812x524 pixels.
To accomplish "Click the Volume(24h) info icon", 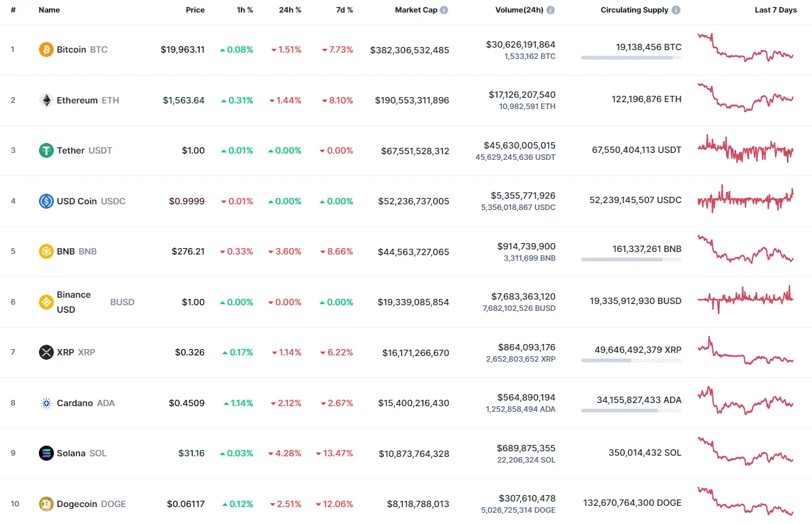I will tap(551, 9).
